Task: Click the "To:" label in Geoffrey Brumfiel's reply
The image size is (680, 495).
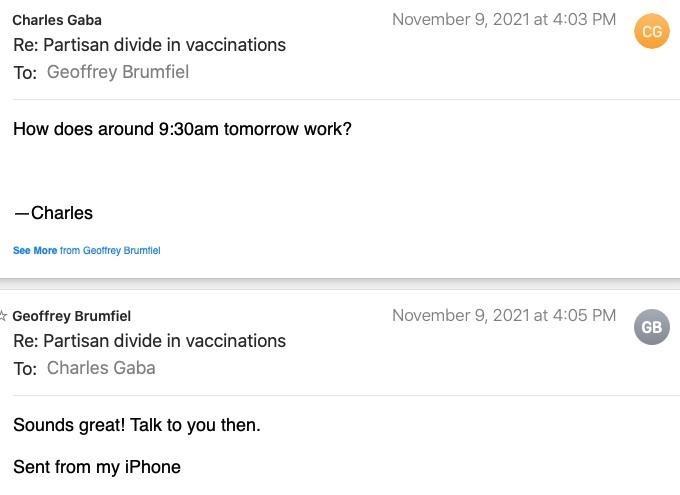Action: (25, 369)
